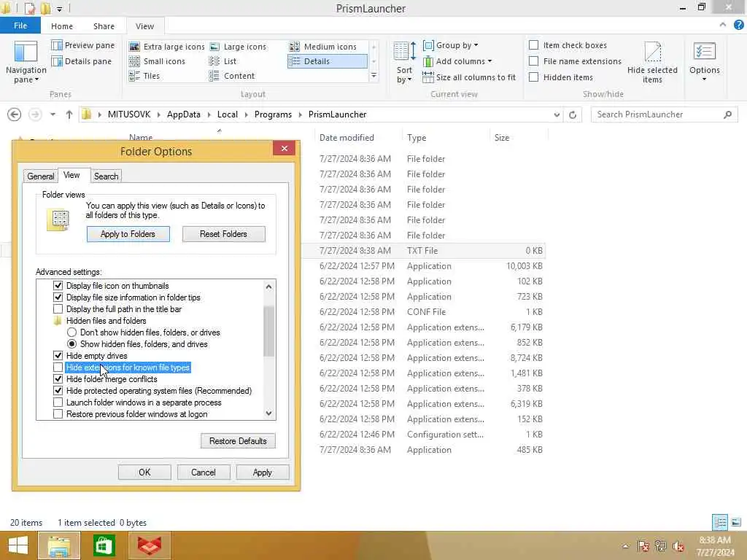Choose Tiles layout
This screenshot has width=747, height=560.
point(144,76)
